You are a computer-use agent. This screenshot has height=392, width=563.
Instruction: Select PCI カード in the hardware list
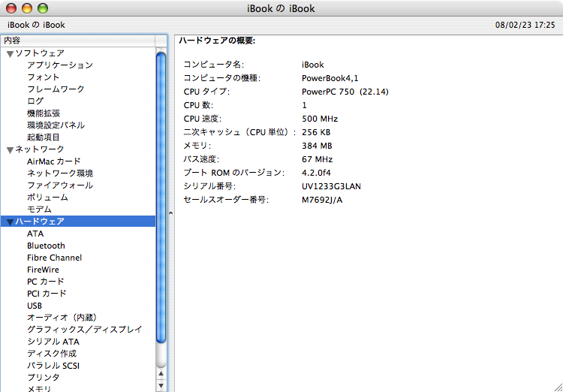[47, 294]
